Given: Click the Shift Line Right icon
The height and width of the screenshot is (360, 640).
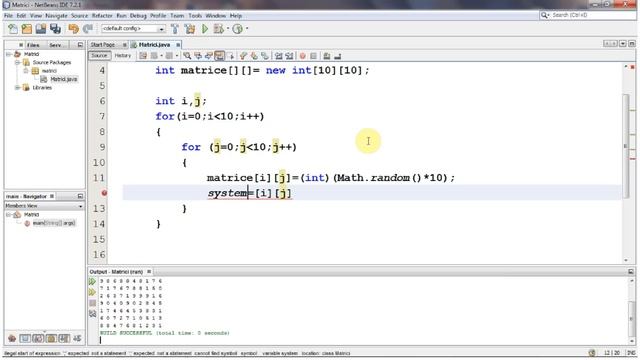Looking at the screenshot, I should pos(289,56).
